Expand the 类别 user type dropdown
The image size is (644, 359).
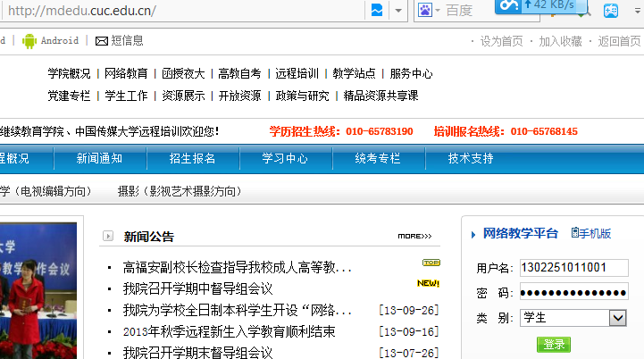coord(617,318)
